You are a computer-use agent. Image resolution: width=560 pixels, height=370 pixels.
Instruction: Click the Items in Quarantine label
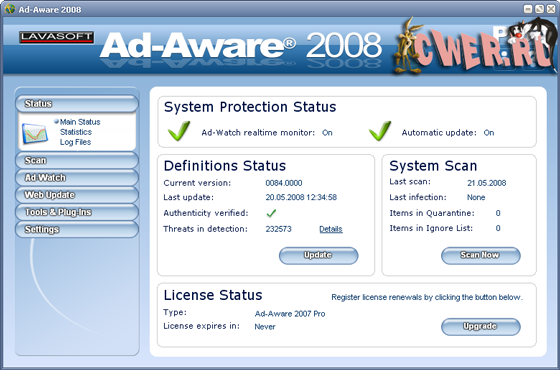click(x=432, y=213)
